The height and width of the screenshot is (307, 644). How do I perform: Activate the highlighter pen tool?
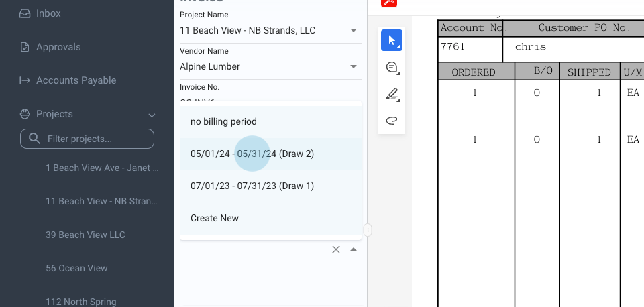click(x=392, y=95)
